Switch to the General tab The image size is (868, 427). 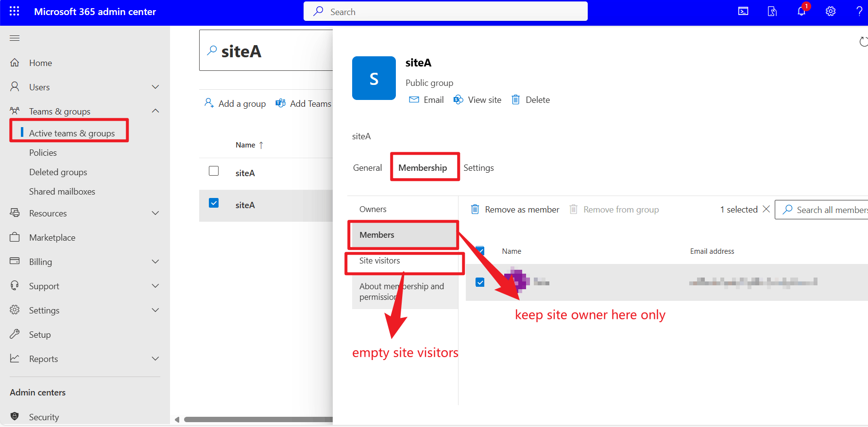click(367, 167)
